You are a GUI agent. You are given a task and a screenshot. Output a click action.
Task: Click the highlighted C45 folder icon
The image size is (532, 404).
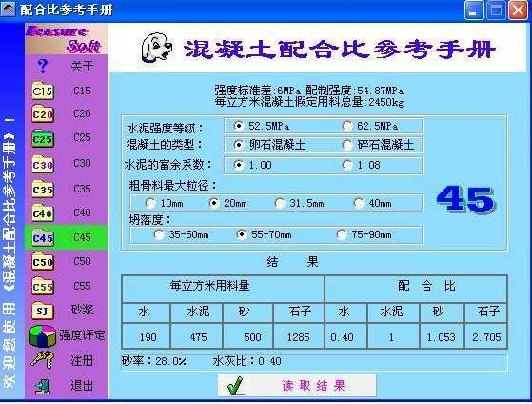point(43,237)
